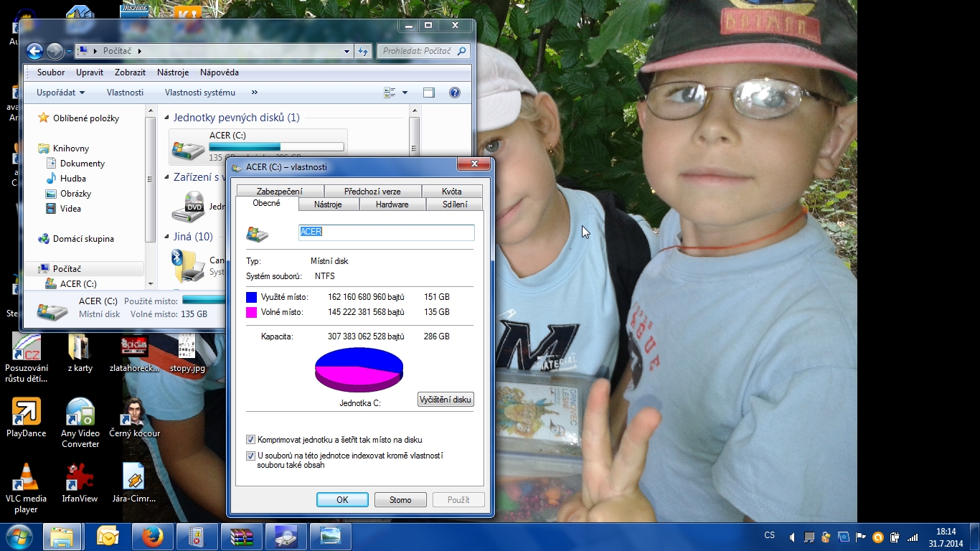The image size is (980, 551).
Task: Open the Zabezpečení tab
Action: (x=279, y=192)
